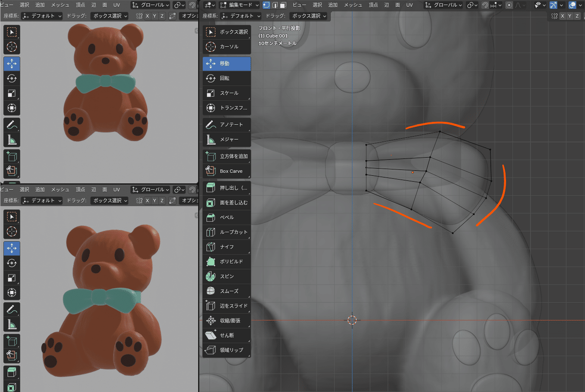Select Inset Faces (面を差し込む) tool

click(227, 202)
